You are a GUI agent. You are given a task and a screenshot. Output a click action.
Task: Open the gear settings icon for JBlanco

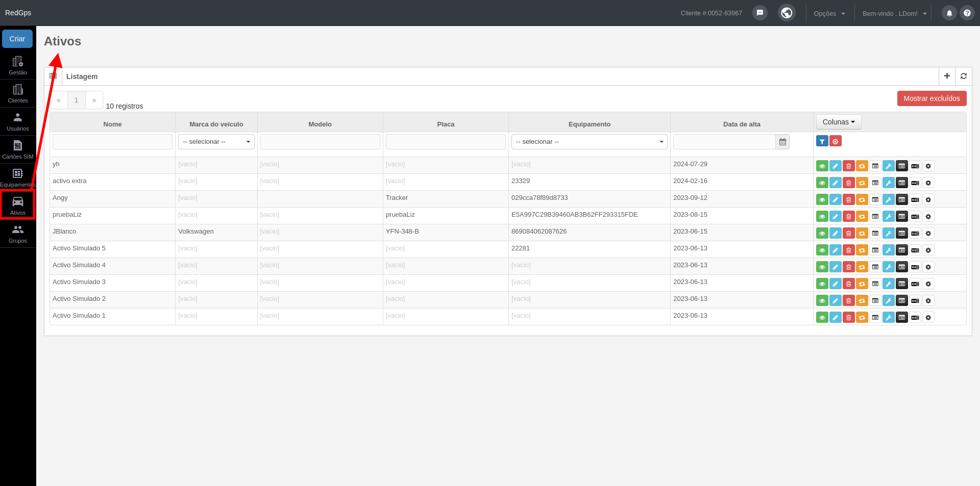(x=928, y=233)
